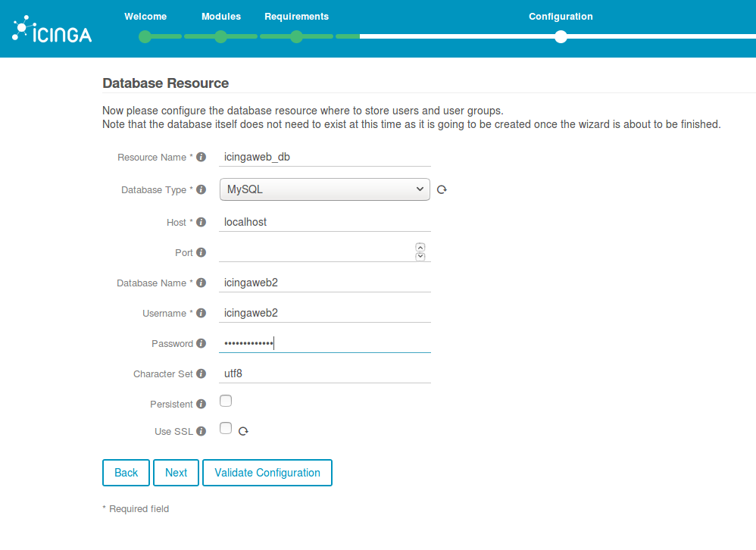Decrease Port value with down arrow
The height and width of the screenshot is (550, 756).
(420, 257)
